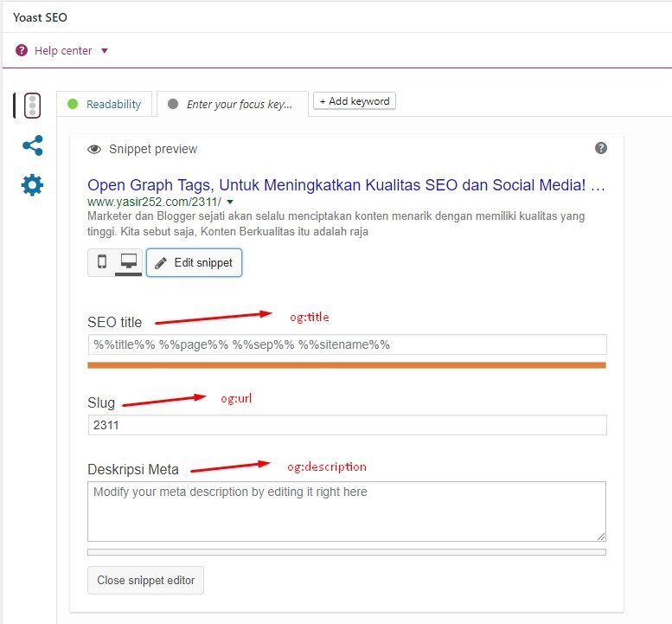Select the Readability tab
This screenshot has height=624, width=672.
[104, 104]
